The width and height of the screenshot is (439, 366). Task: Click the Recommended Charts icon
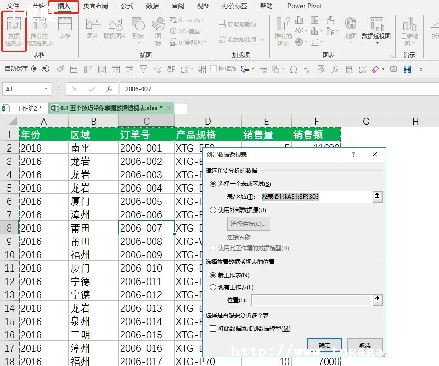tap(284, 31)
